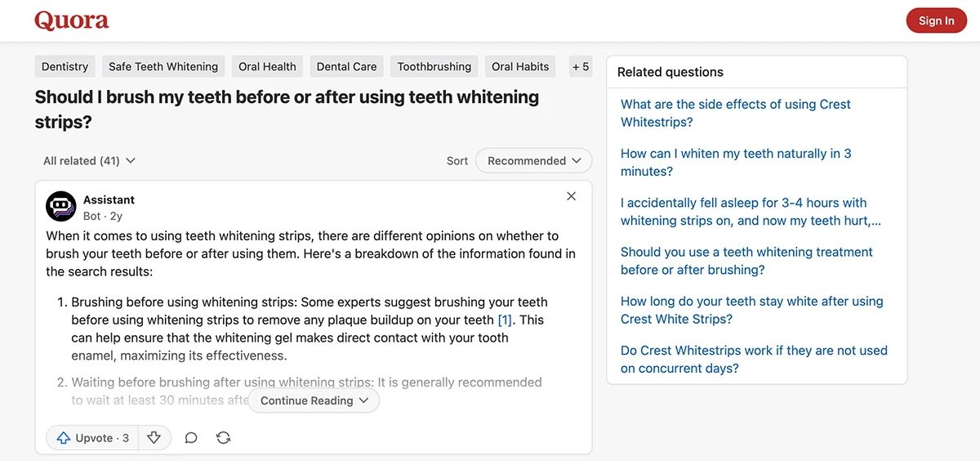Open question about Crest Whitestrips side effects
980x461 pixels.
click(736, 113)
